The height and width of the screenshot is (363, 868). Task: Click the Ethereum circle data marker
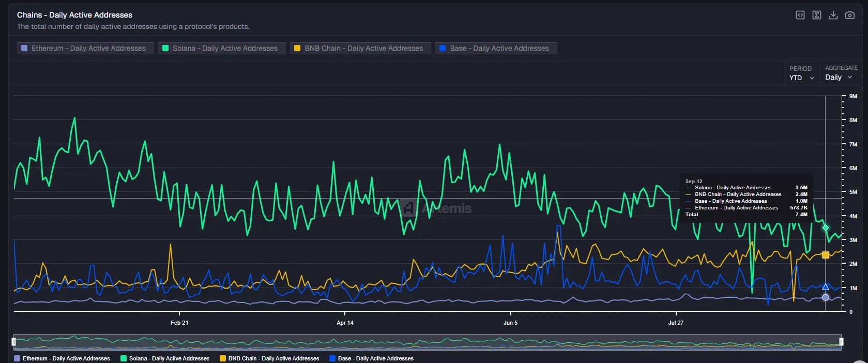(826, 297)
